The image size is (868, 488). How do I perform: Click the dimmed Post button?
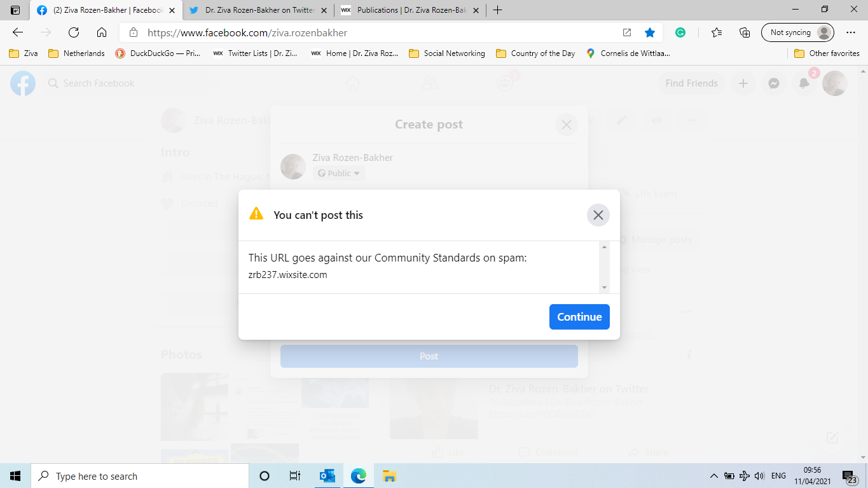coord(429,356)
